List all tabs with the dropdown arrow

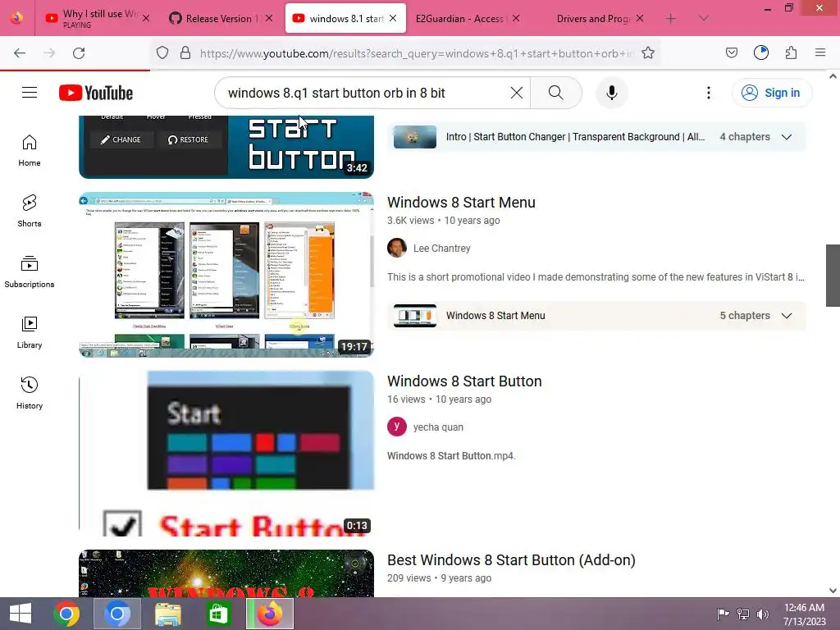point(704,19)
